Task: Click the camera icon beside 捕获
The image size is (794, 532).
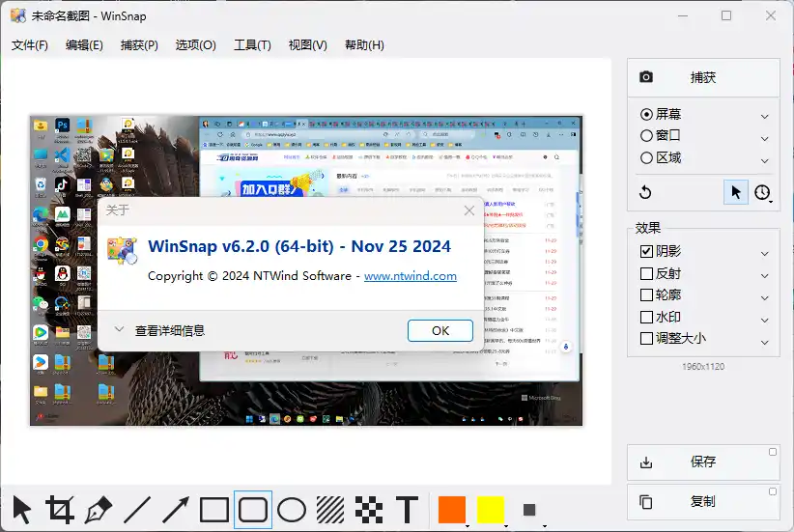Action: (x=646, y=77)
